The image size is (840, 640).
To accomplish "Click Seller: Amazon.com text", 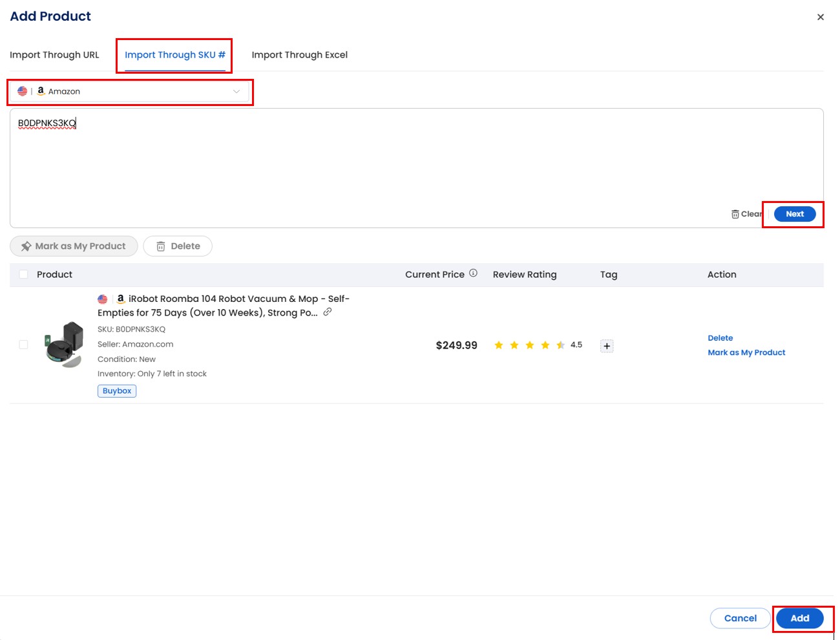I will (x=136, y=345).
